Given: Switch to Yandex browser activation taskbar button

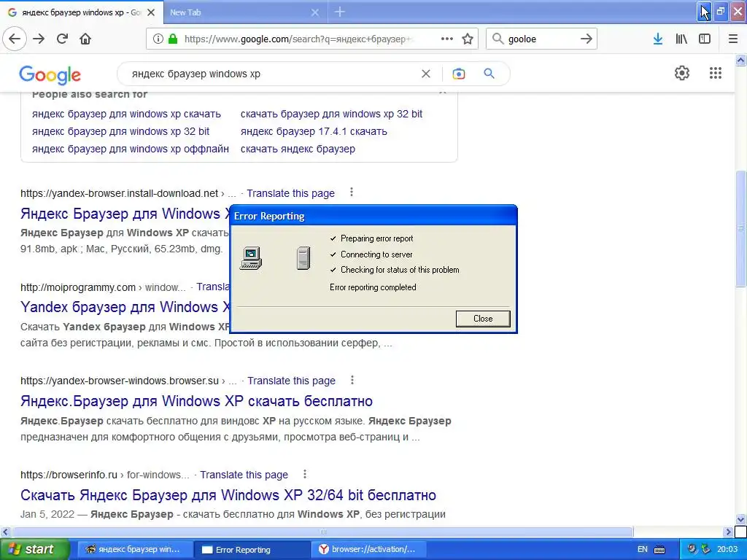Looking at the screenshot, I should click(368, 550).
